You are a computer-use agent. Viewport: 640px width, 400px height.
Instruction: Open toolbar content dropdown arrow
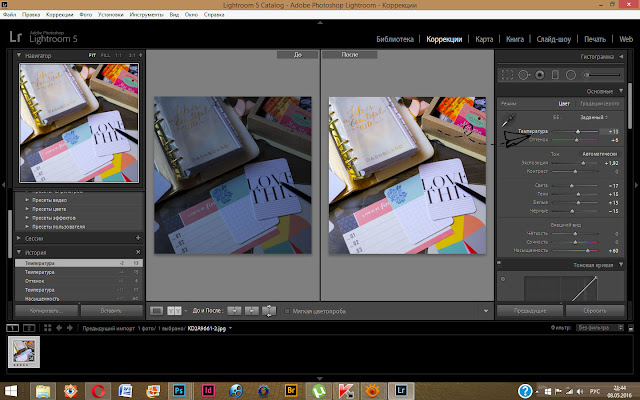tap(486, 311)
